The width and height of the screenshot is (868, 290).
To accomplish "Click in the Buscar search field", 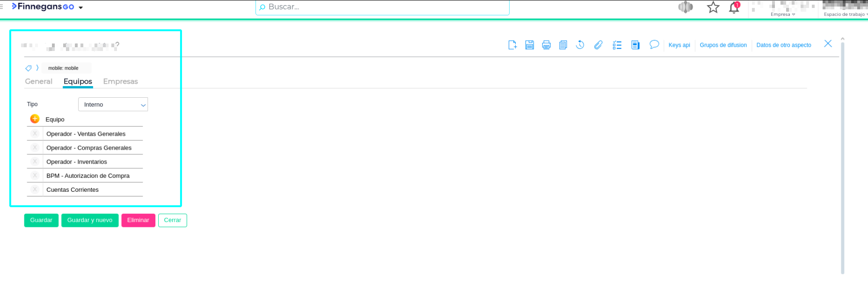I will point(382,7).
